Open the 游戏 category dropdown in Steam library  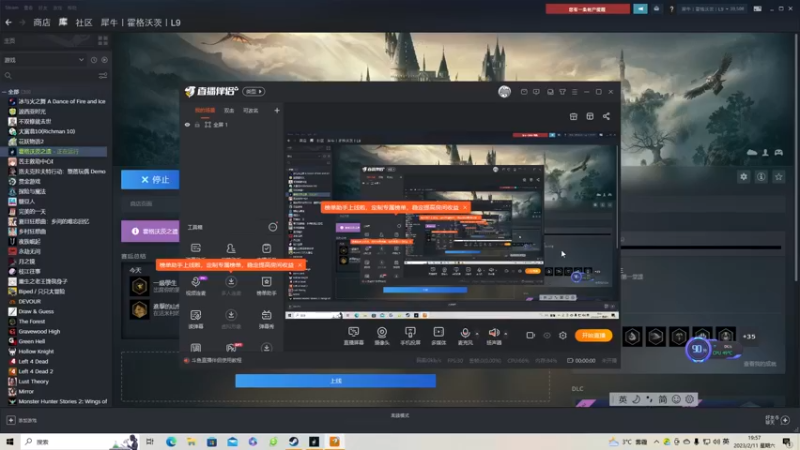(43, 60)
